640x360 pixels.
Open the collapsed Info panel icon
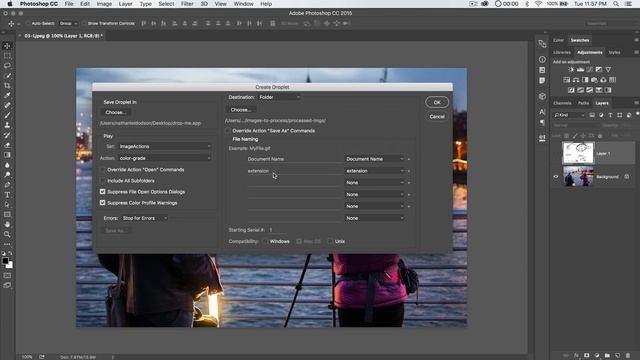coord(542,60)
